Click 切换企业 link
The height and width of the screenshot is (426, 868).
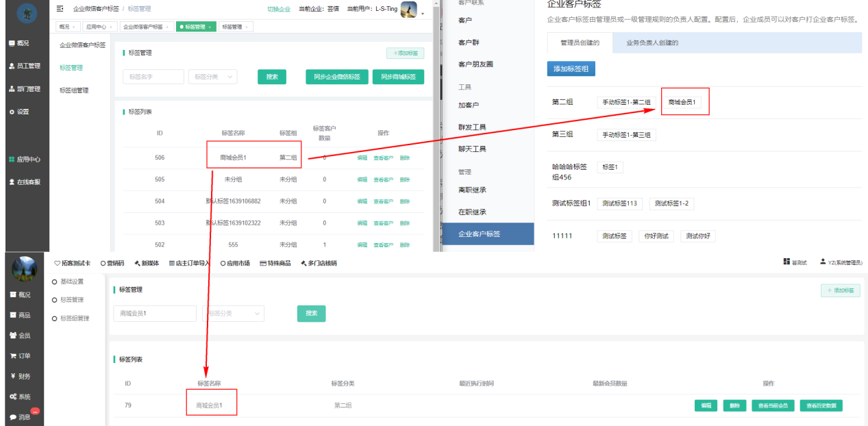(x=279, y=9)
